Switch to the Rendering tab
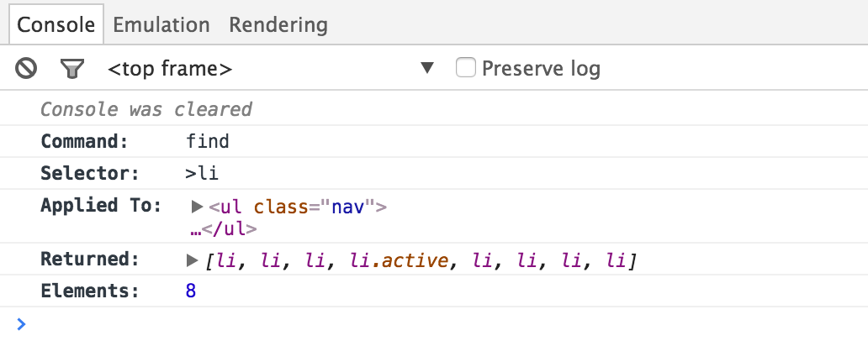Image resolution: width=868 pixels, height=341 pixels. pos(278,24)
